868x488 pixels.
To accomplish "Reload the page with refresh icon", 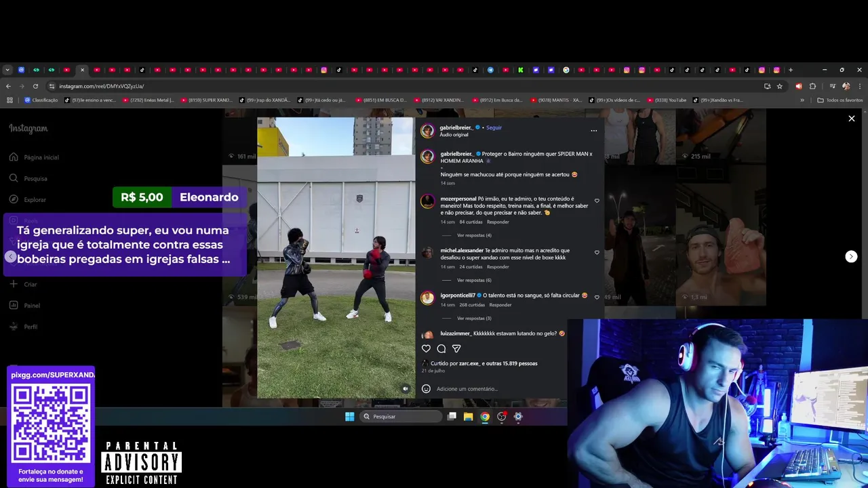I will coord(35,86).
